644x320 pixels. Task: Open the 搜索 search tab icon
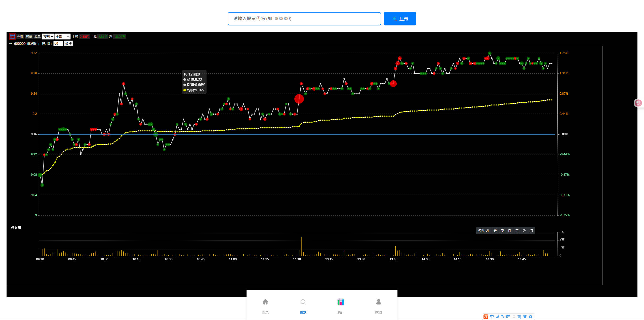tap(303, 302)
